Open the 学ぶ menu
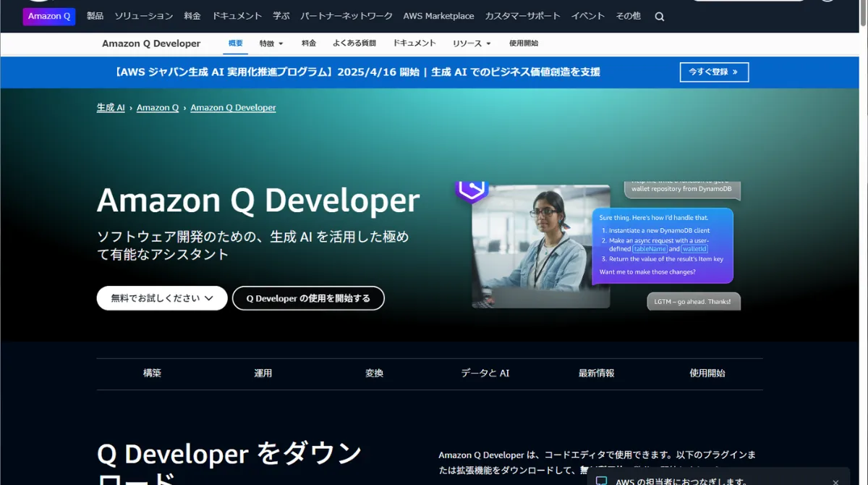Screen dimensions: 868x485 tap(281, 16)
